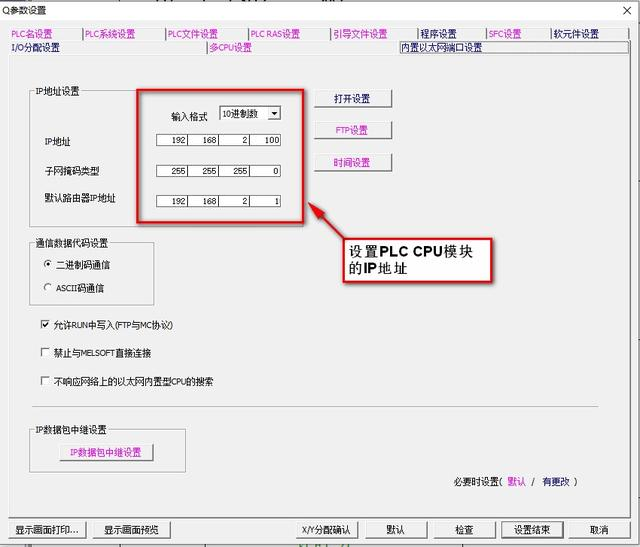Click the 默认 button in the bottom row

pyautogui.click(x=396, y=530)
